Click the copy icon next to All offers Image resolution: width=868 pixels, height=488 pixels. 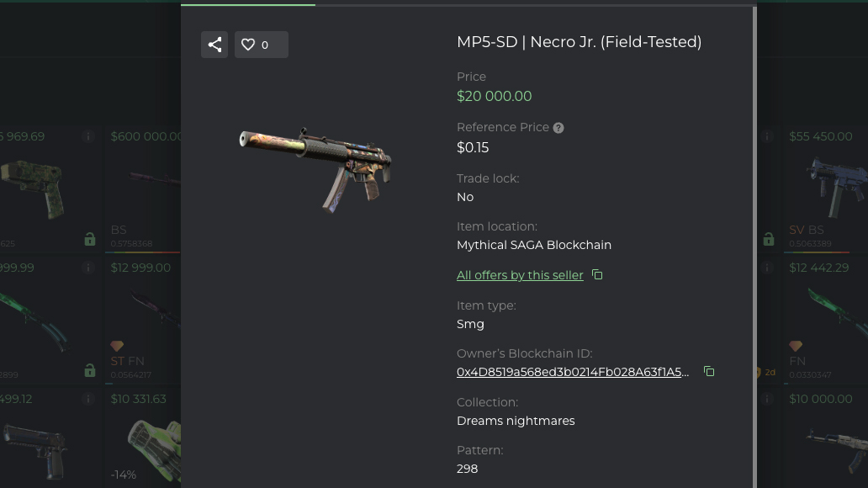(x=596, y=274)
